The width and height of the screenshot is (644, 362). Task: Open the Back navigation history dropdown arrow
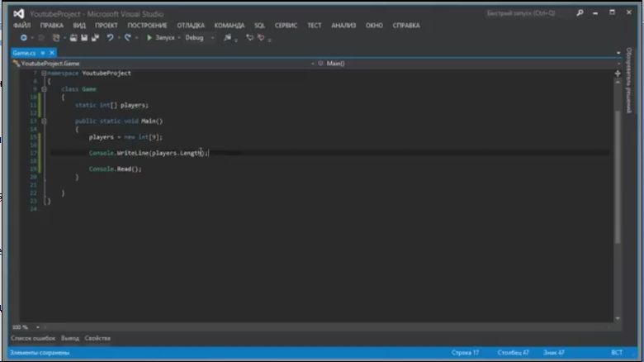tap(32, 38)
